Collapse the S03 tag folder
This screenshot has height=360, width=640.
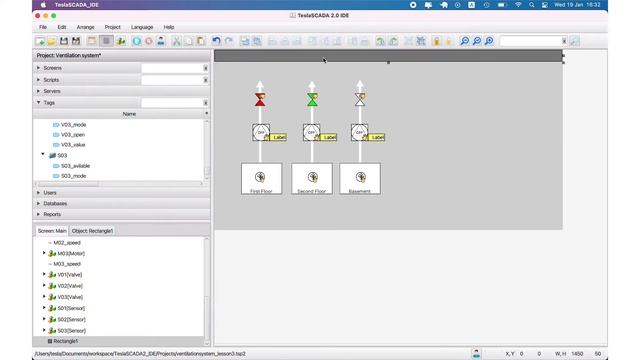[x=43, y=155]
